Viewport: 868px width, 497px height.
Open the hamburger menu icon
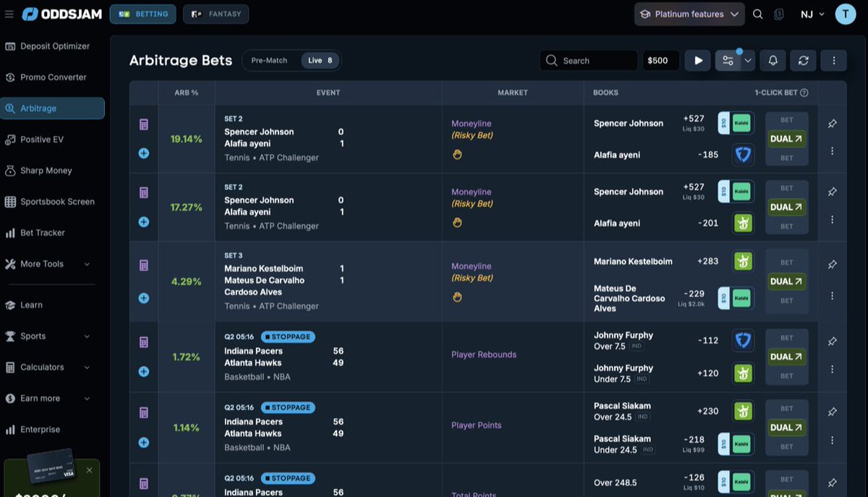pos(9,14)
